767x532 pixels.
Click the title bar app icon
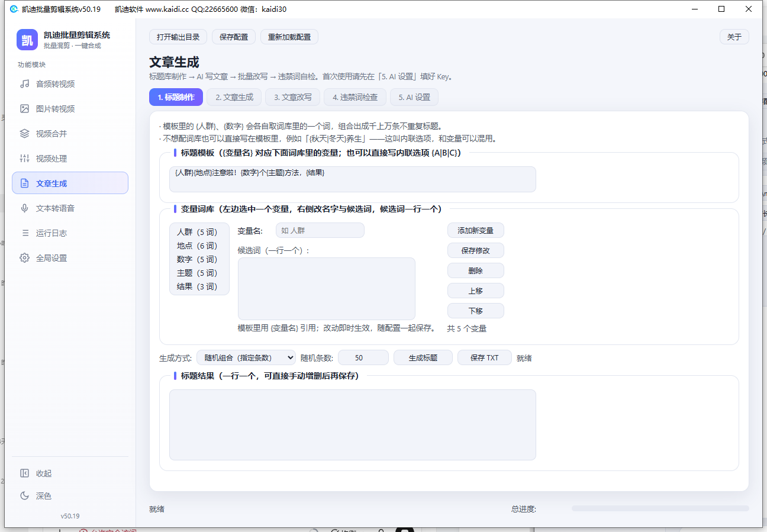tap(14, 9)
